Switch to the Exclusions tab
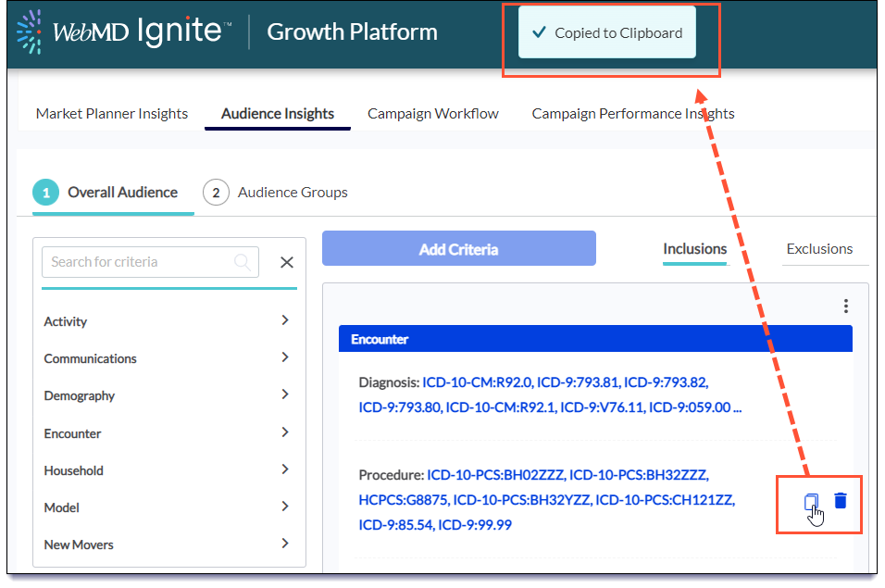The height and width of the screenshot is (588, 885). tap(819, 249)
